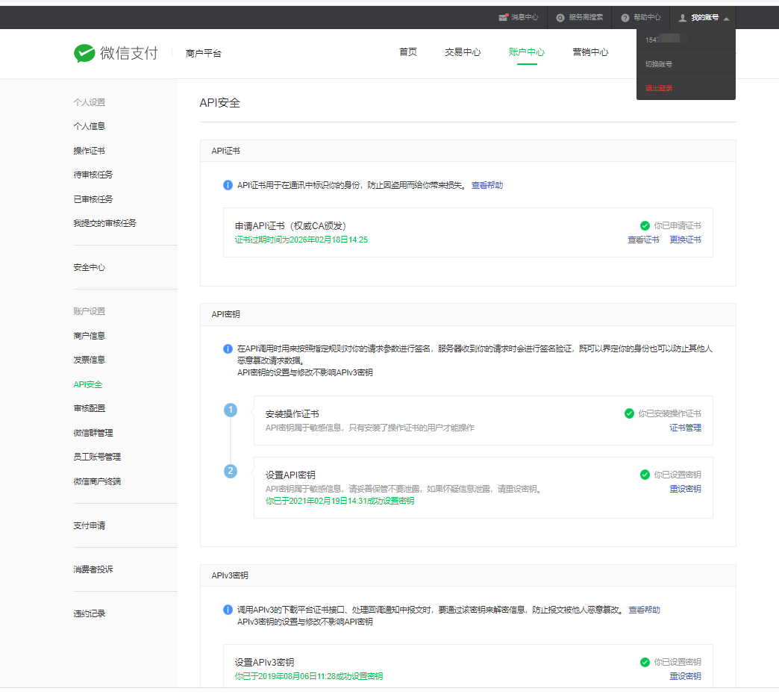Click the my account user icon
The width and height of the screenshot is (779, 700).
683,17
